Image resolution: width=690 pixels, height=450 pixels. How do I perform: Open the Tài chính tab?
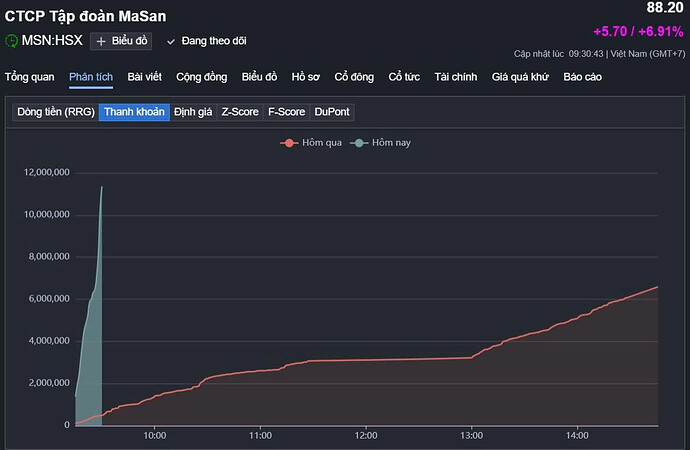456,77
